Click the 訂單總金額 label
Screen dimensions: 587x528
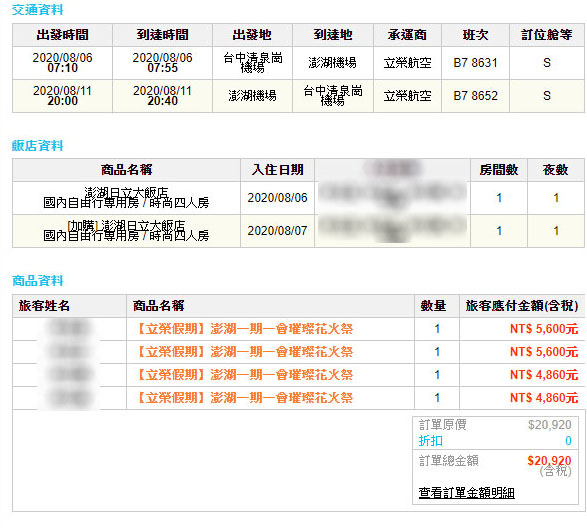448,461
